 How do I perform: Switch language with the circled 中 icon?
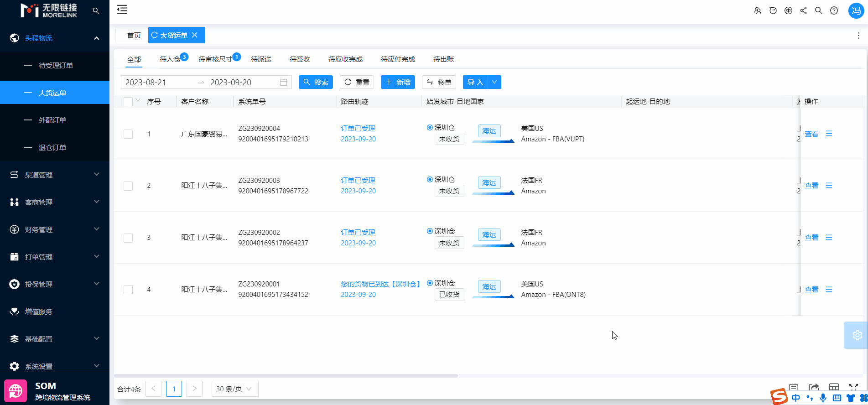tap(788, 10)
